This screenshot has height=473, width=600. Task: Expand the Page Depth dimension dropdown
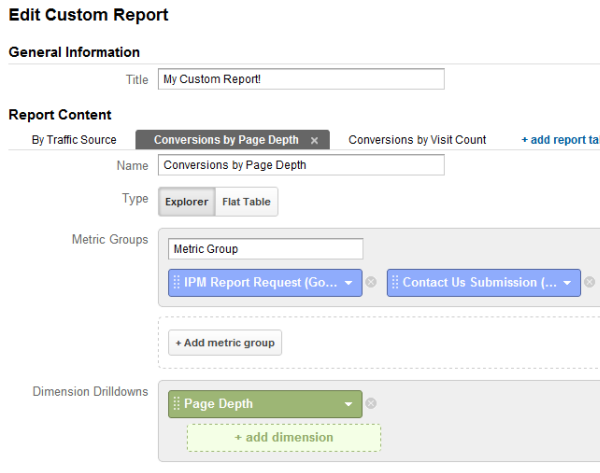348,404
